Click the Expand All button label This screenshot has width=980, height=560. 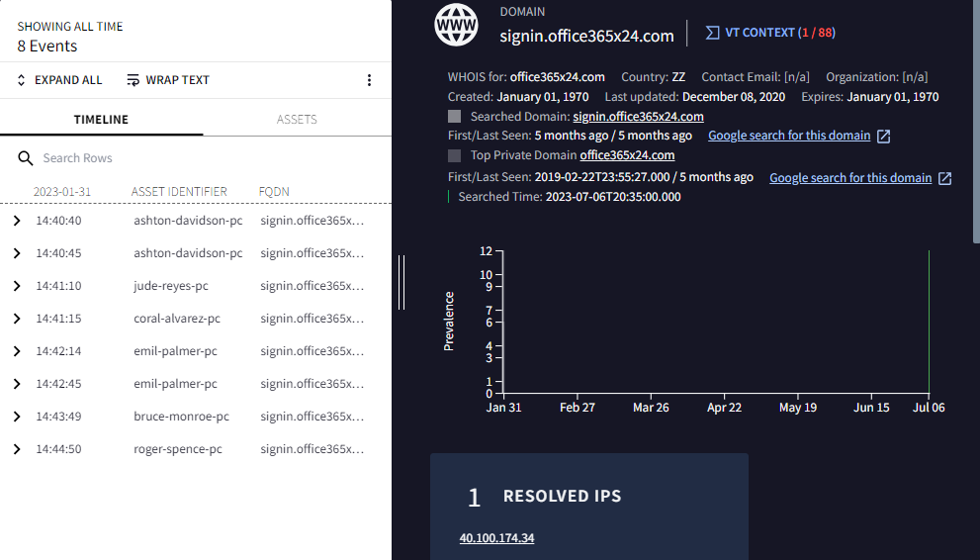(68, 80)
